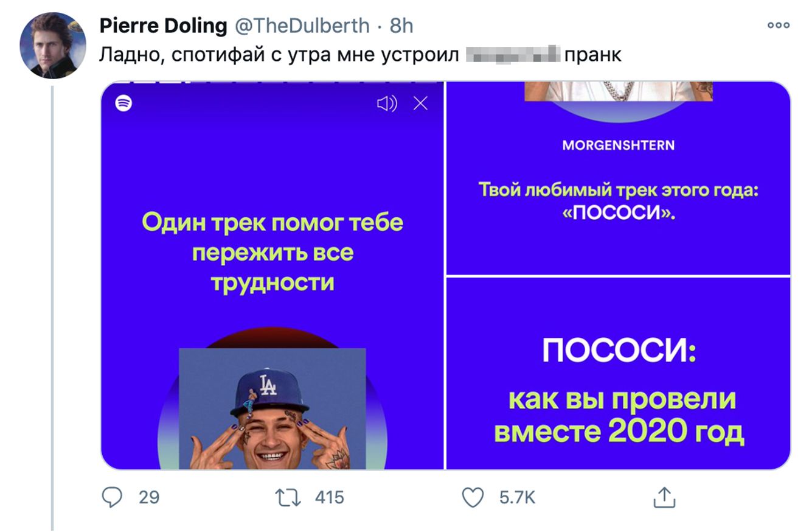Click the tweet text about спотифай пранк
The height and width of the screenshot is (532, 812).
pyautogui.click(x=360, y=55)
